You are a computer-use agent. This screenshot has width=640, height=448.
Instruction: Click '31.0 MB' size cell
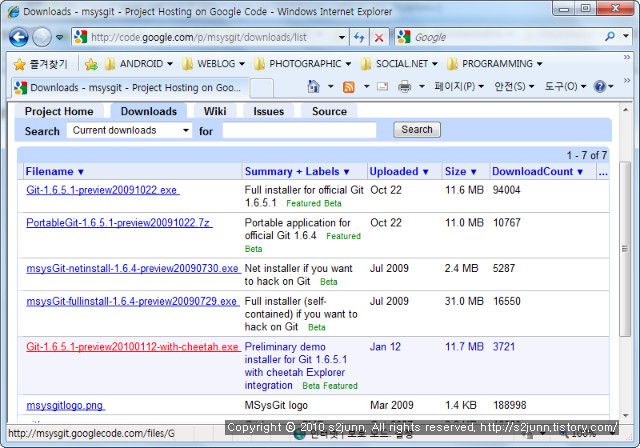[x=464, y=302]
